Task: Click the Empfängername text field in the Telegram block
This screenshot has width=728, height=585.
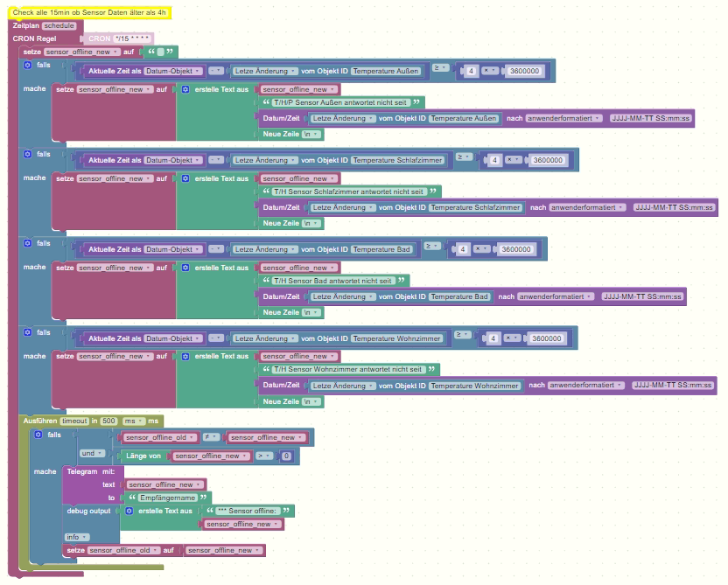Action: click(168, 498)
